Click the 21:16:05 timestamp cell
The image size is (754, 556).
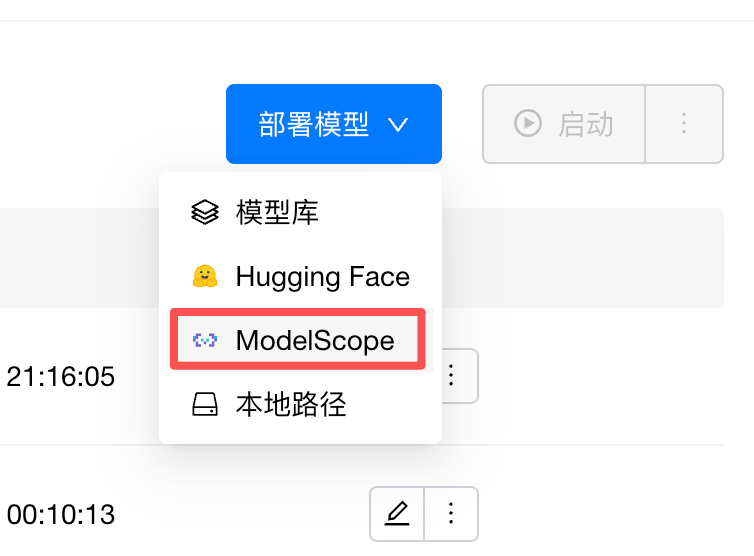[60, 377]
